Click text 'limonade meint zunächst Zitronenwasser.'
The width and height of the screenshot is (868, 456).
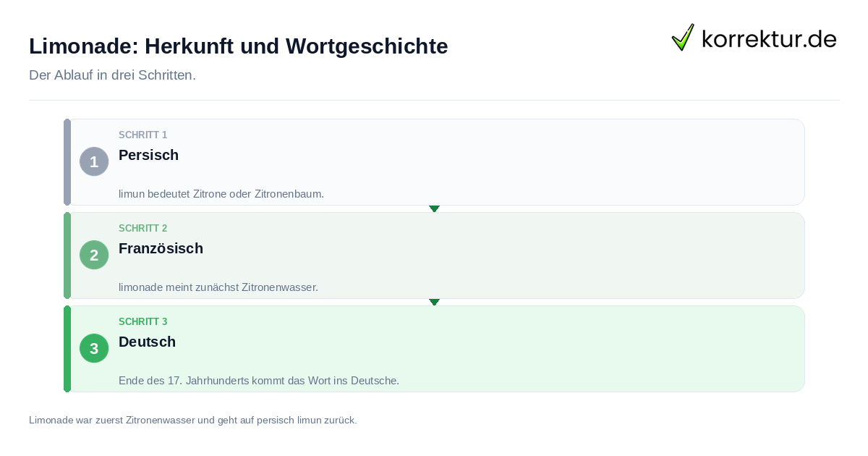(218, 287)
